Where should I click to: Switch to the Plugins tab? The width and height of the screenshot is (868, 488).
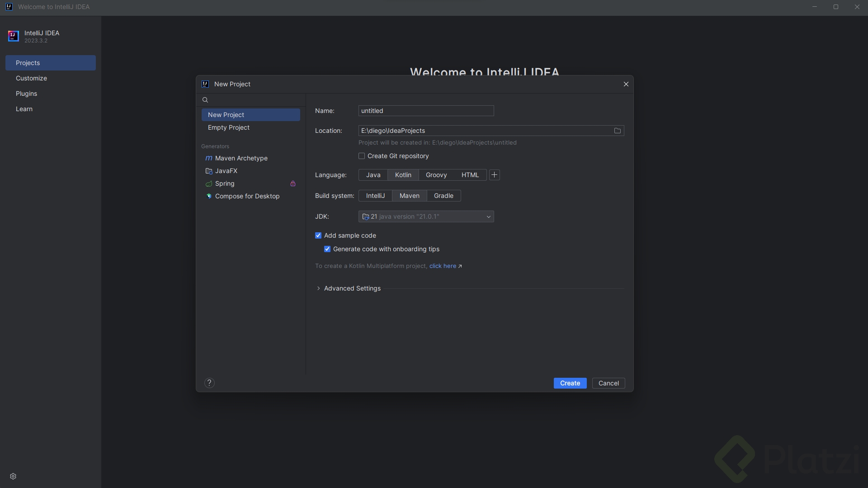tap(26, 94)
